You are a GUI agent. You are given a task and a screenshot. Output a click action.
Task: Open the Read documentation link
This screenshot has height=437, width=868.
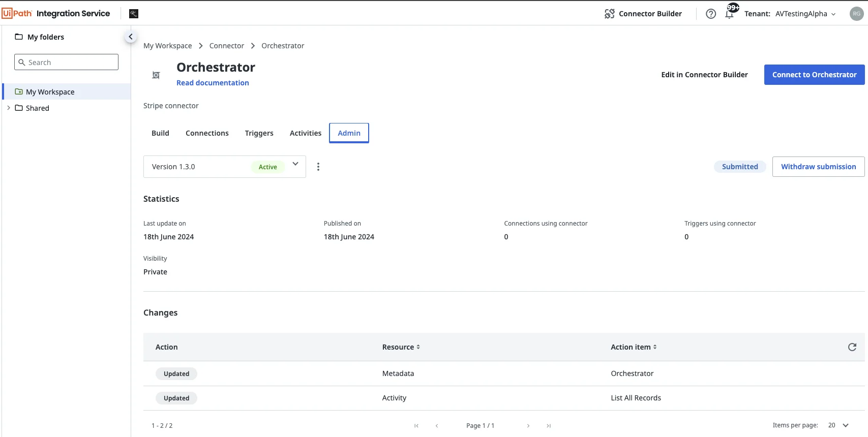click(x=213, y=83)
